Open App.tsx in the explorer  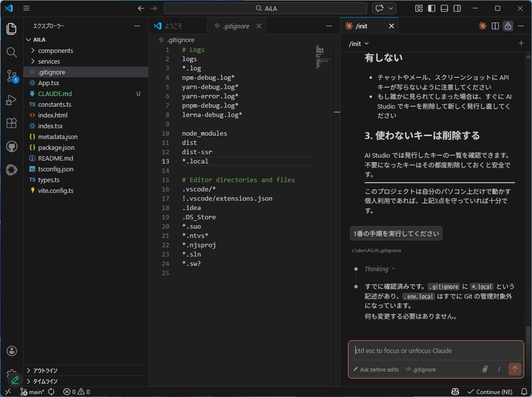pyautogui.click(x=86, y=83)
